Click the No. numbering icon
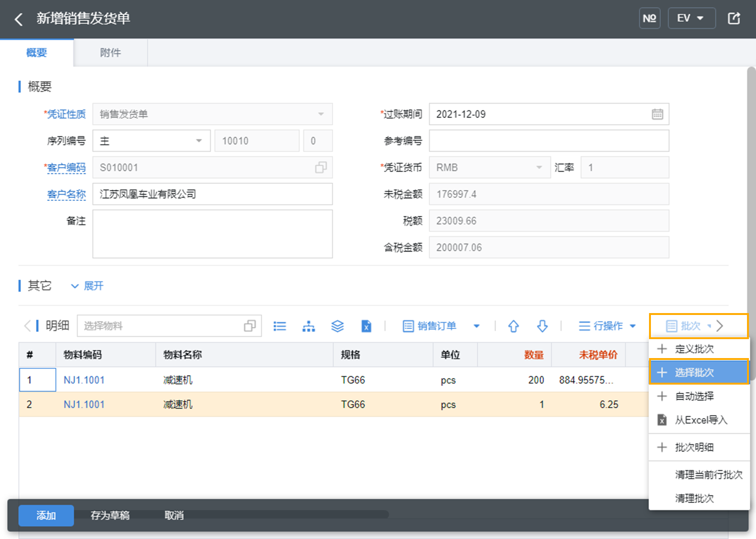 click(649, 18)
